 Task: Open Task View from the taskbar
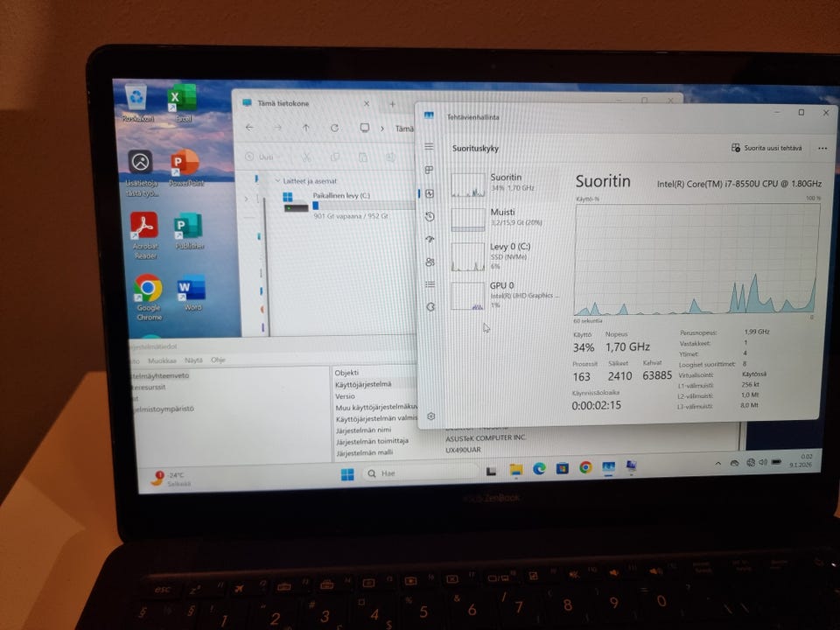[491, 472]
